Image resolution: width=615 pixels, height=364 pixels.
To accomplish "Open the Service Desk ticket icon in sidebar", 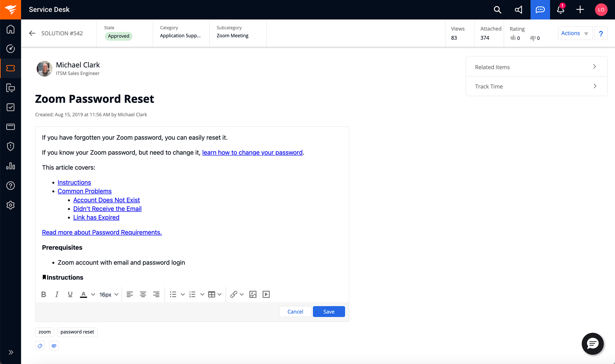I will 11,68.
